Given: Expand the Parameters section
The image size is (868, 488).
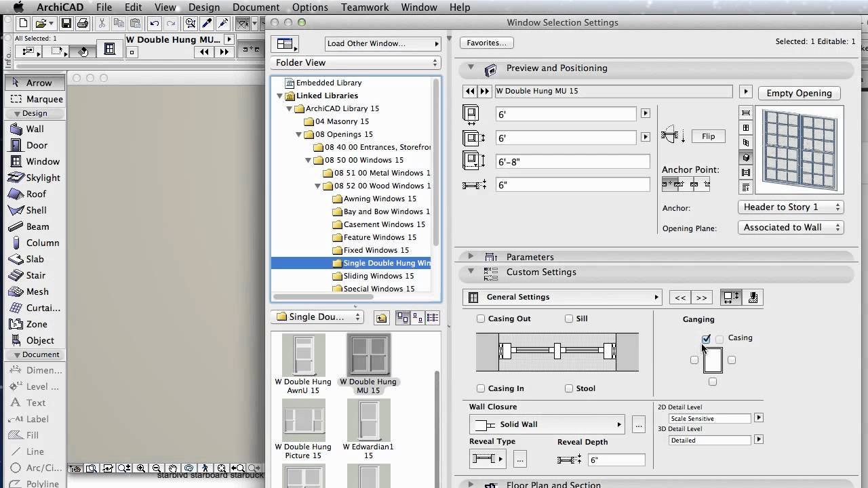Looking at the screenshot, I should tap(470, 257).
